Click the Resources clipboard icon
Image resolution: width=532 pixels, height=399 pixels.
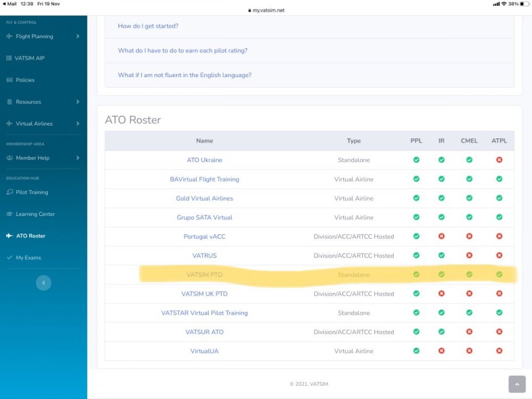[x=10, y=102]
